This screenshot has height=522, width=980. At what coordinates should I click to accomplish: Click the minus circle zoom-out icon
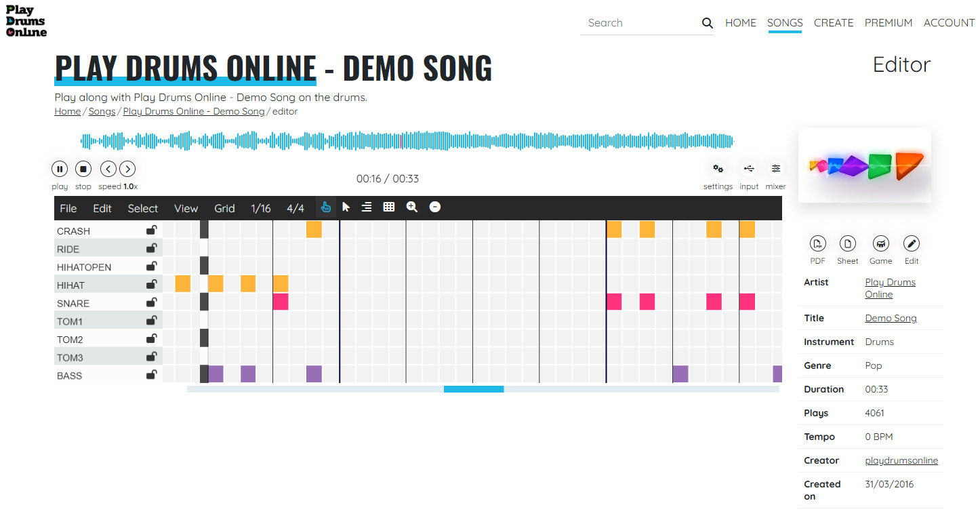435,207
